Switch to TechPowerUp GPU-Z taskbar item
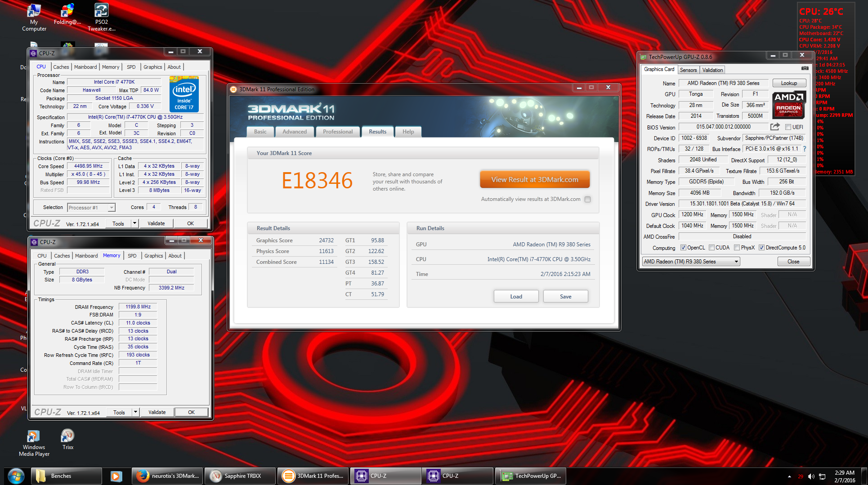 pyautogui.click(x=531, y=476)
